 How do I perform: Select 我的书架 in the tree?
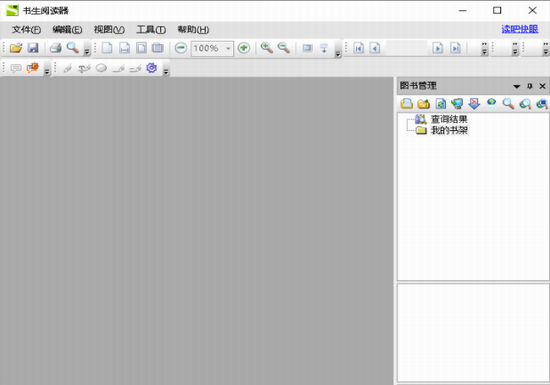[449, 130]
